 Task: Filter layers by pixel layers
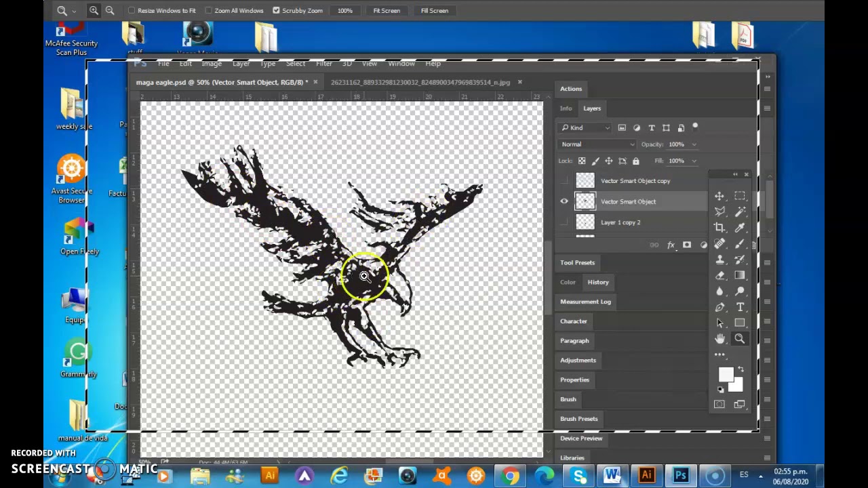tap(622, 127)
